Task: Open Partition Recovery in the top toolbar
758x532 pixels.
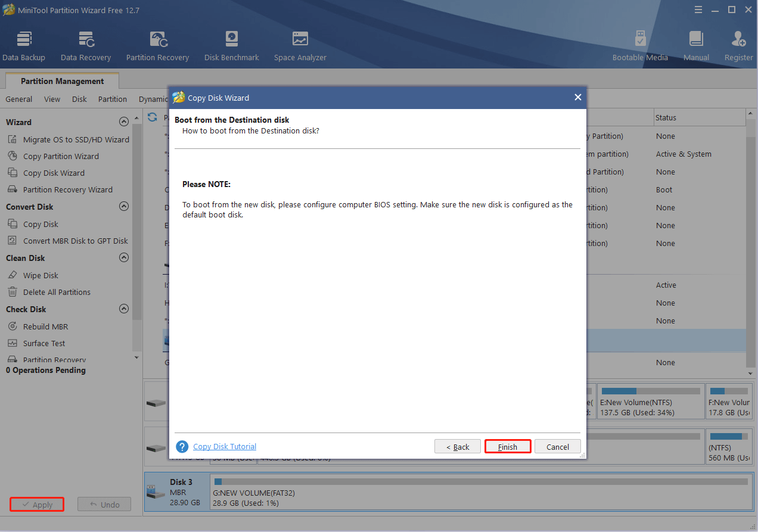Action: tap(157, 46)
